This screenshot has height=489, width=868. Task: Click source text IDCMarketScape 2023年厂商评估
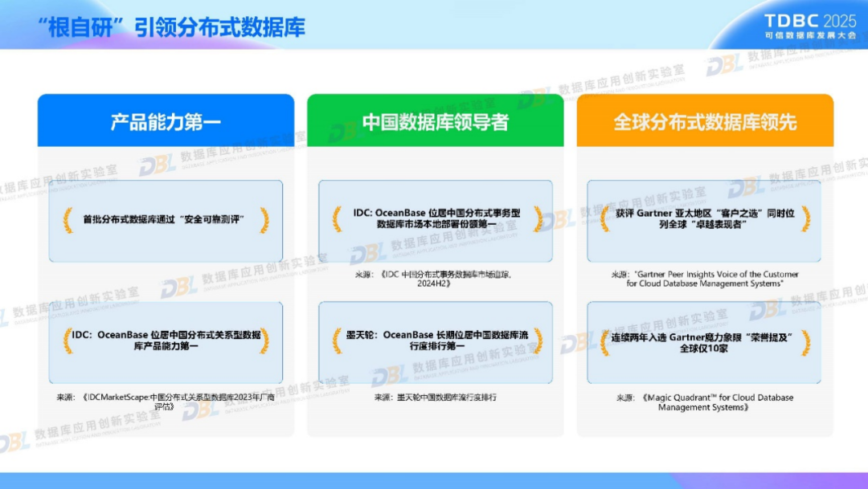point(166,401)
